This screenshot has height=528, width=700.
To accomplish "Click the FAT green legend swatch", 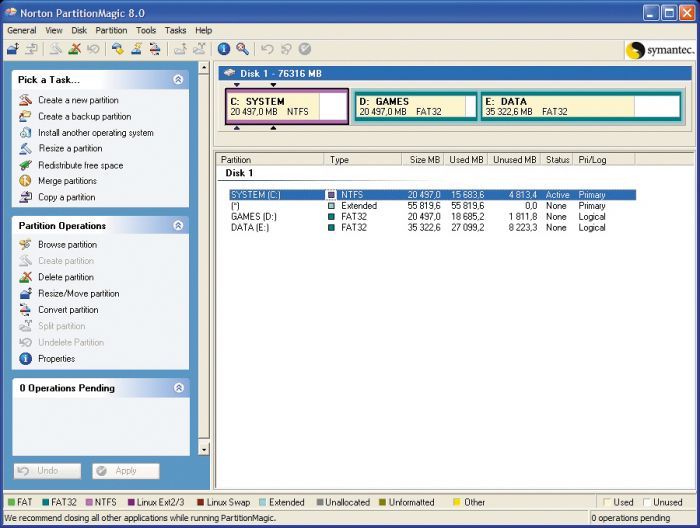I will (x=11, y=502).
